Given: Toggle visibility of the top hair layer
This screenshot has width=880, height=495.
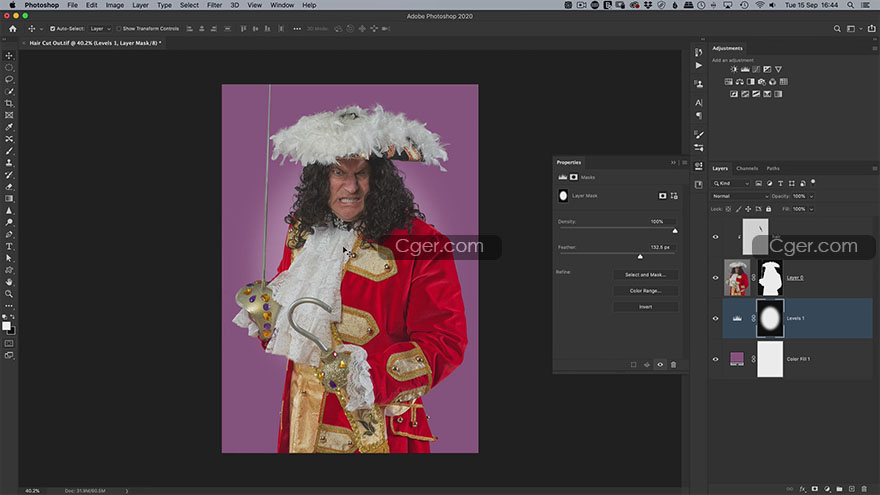Looking at the screenshot, I should 715,237.
